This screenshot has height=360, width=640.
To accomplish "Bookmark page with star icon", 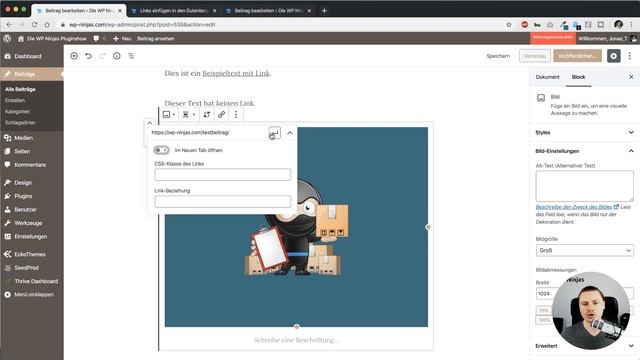I will 509,24.
